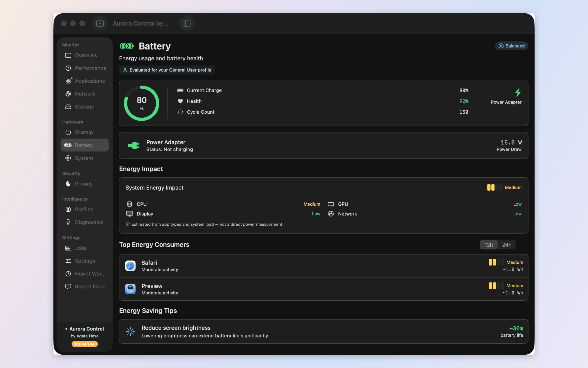Navigate to Privacy section
The height and width of the screenshot is (368, 588).
[x=85, y=184]
